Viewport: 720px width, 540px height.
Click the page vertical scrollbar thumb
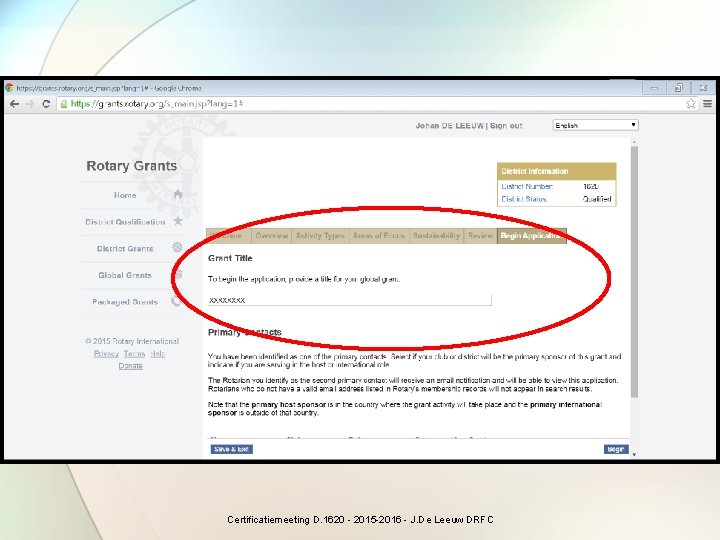coord(634,272)
